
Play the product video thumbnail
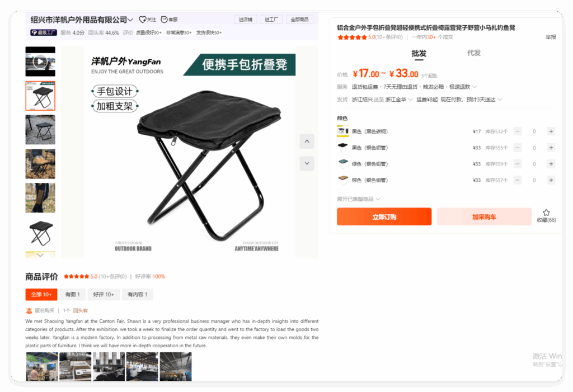(x=40, y=62)
